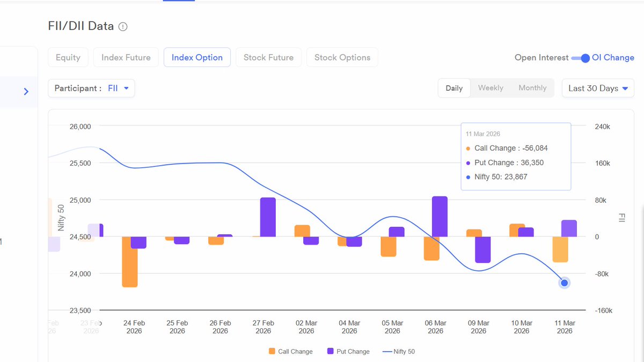Screen dimensions: 644x362
Task: Click the 02 Mar 2026 axis label
Action: (x=306, y=327)
